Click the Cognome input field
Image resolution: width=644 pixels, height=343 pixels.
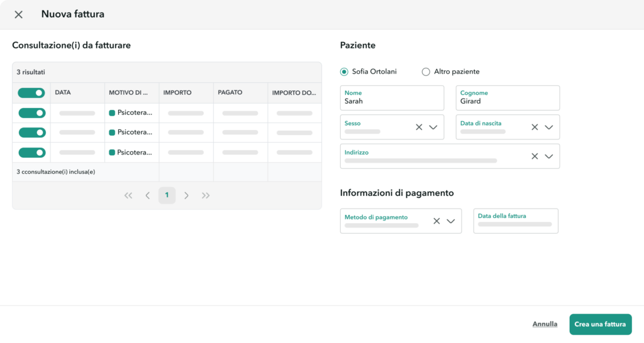pyautogui.click(x=508, y=98)
